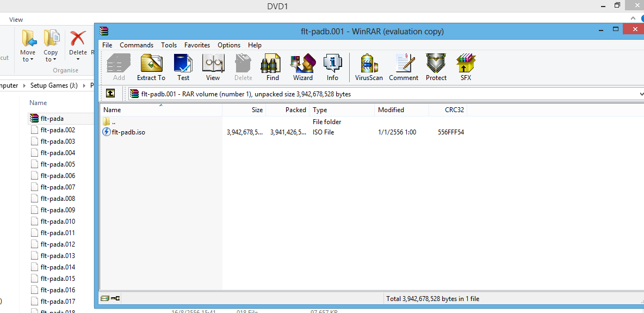
Task: Sort by Modified column
Action: pos(401,110)
